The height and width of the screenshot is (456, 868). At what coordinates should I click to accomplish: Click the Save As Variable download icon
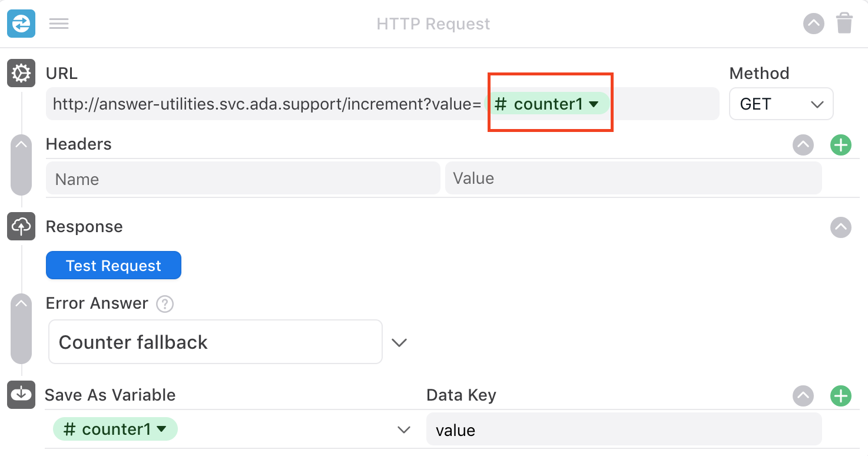pyautogui.click(x=21, y=394)
